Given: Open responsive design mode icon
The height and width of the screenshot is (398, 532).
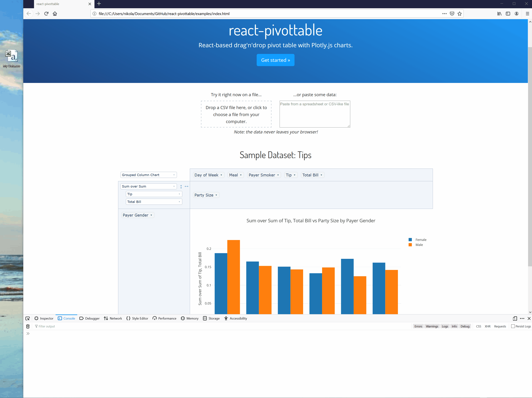Looking at the screenshot, I should coord(515,318).
